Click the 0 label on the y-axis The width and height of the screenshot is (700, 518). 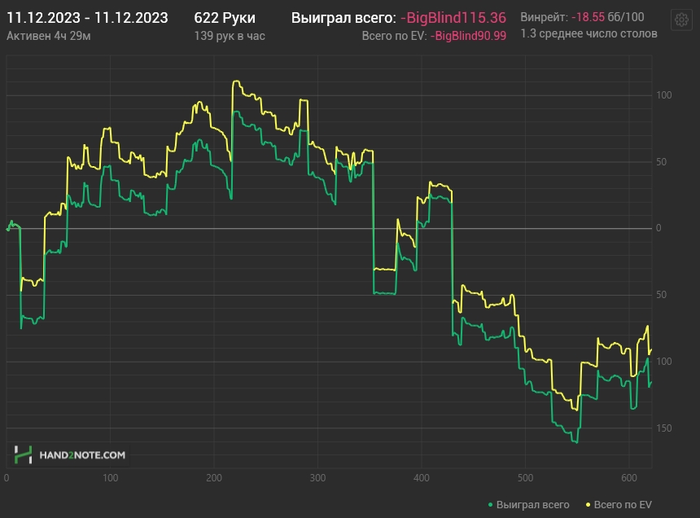(x=658, y=228)
